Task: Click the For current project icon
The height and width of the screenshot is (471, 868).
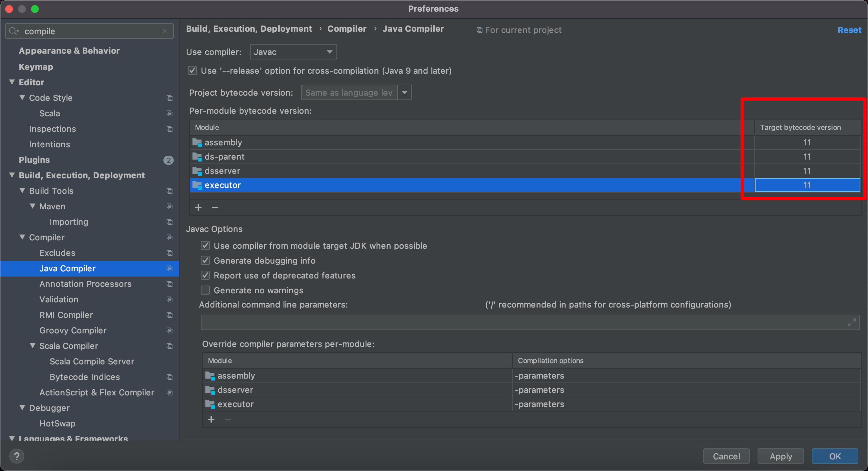Action: (479, 30)
